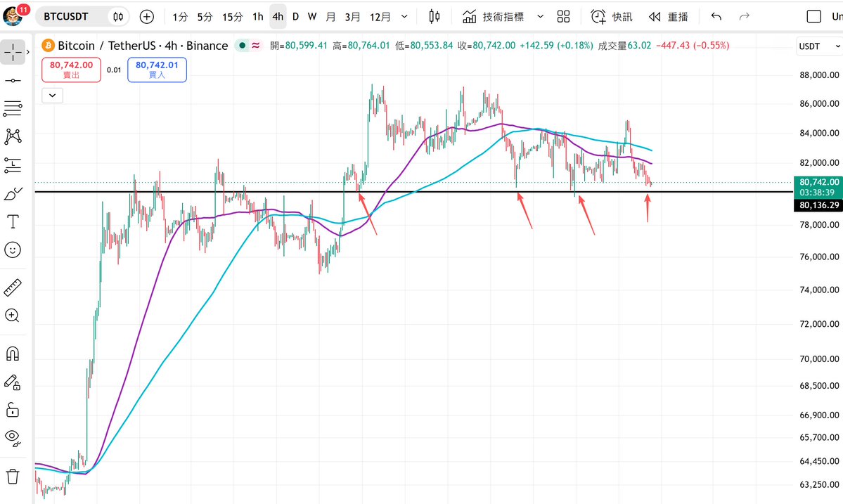Undo the last chart action

(x=716, y=17)
